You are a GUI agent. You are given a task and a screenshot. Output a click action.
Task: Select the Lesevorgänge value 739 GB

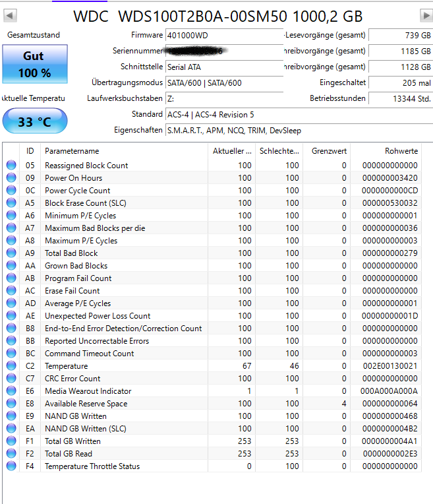pos(401,36)
